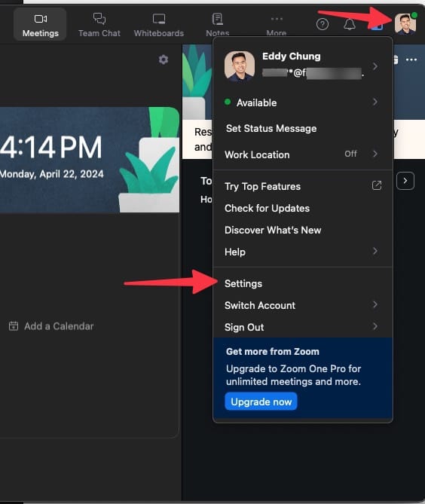Open the Meetings tab
The width and height of the screenshot is (425, 504).
[40, 24]
